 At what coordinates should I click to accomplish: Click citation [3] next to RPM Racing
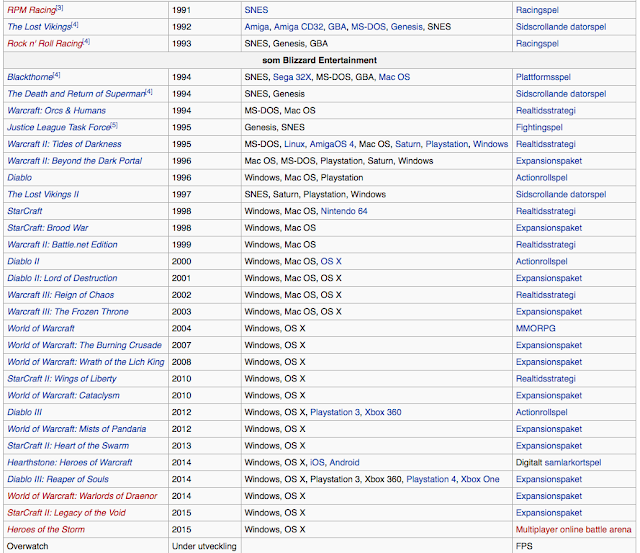coord(60,7)
